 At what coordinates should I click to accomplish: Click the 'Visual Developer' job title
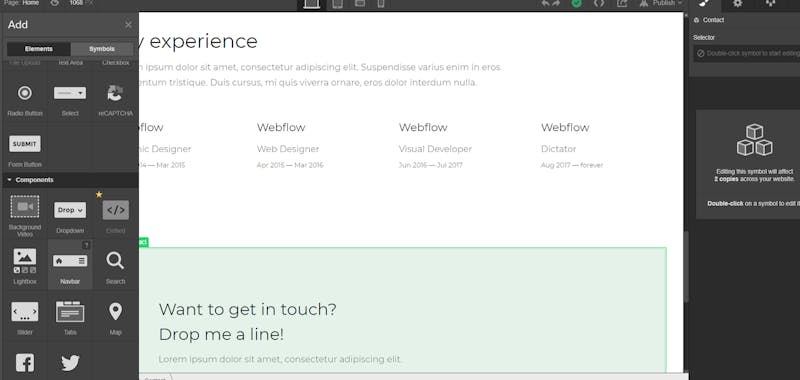tap(435, 149)
